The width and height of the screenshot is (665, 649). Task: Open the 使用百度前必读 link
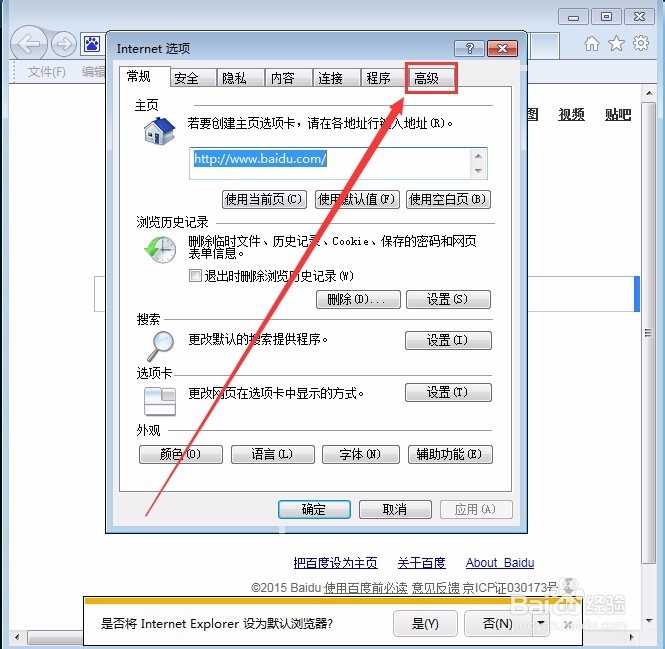pyautogui.click(x=366, y=588)
